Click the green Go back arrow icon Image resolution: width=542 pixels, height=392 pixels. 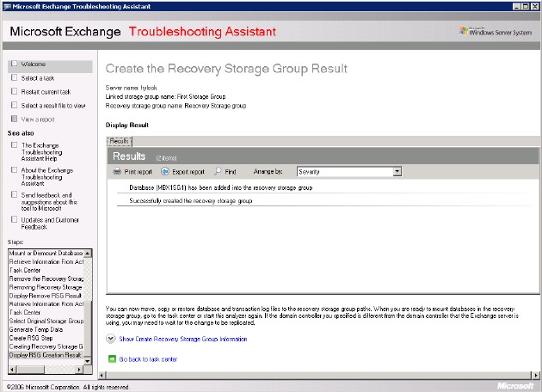pyautogui.click(x=112, y=359)
